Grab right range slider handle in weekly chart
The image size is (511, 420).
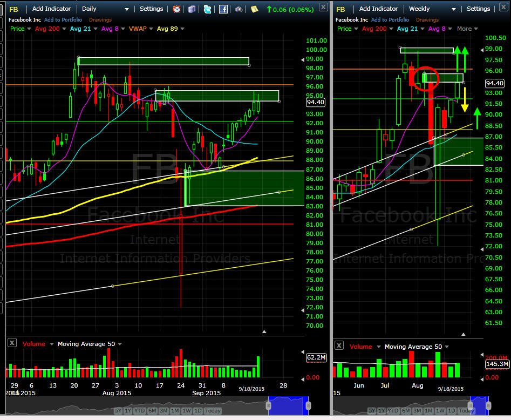point(488,405)
